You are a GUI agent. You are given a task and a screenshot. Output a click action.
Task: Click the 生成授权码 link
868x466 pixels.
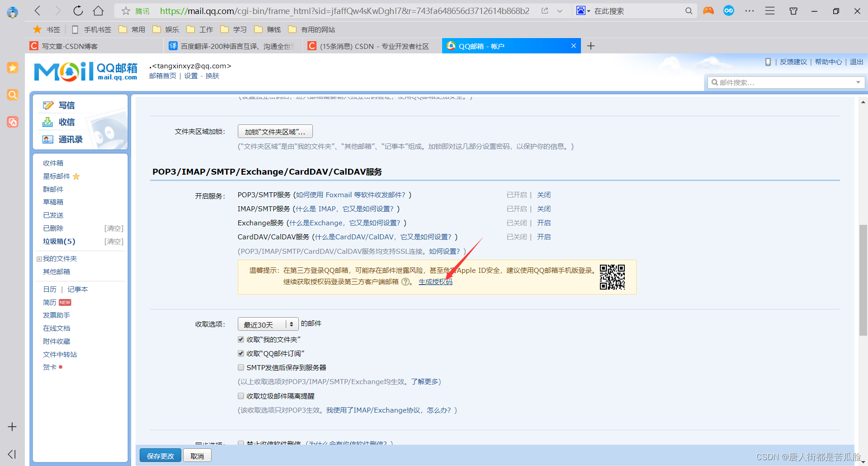[x=435, y=282]
